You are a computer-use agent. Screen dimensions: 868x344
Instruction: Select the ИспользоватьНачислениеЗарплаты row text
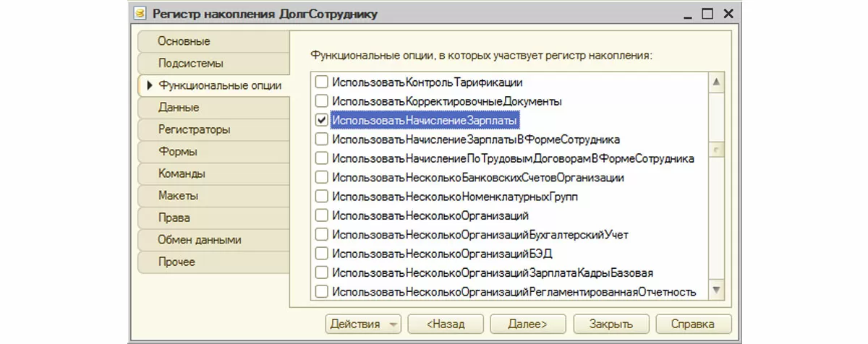425,120
